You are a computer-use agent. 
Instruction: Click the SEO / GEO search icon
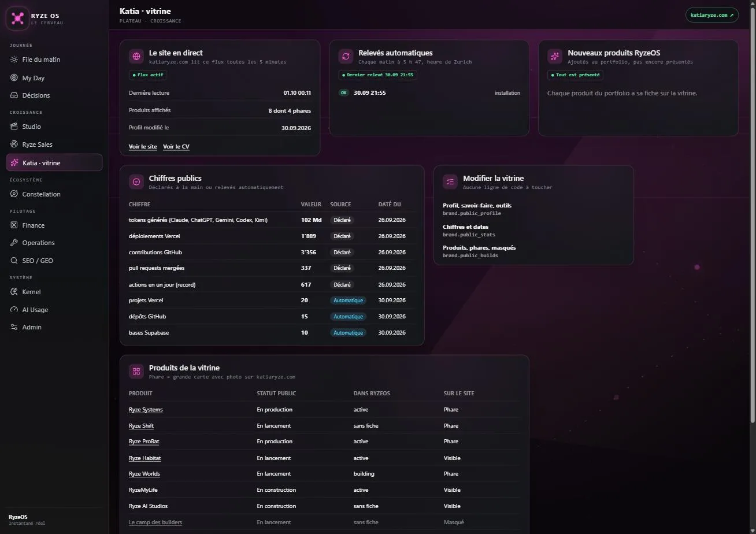(x=14, y=261)
